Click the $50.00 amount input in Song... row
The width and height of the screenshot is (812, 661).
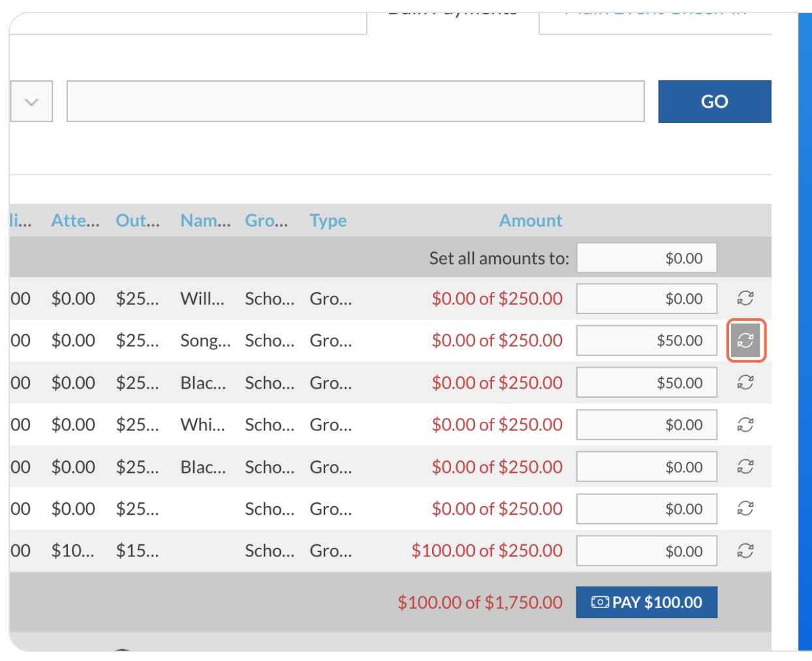point(647,340)
